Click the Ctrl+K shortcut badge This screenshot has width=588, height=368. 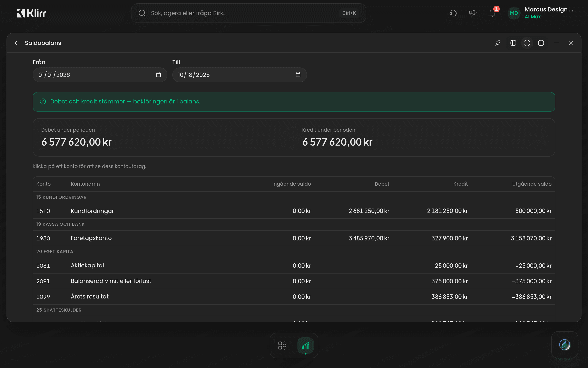point(349,13)
